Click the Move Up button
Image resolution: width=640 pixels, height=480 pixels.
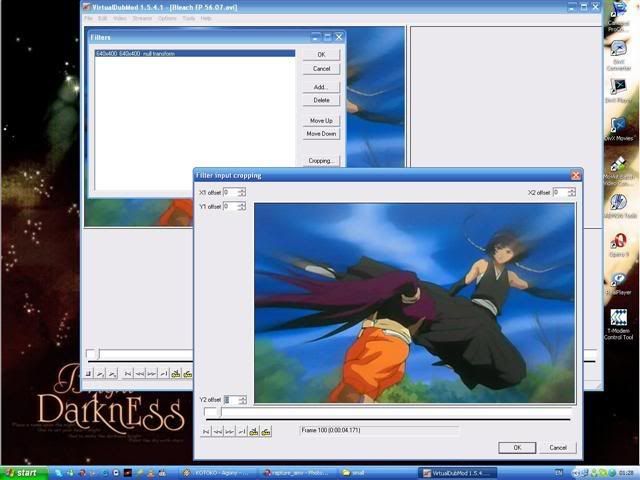point(321,121)
